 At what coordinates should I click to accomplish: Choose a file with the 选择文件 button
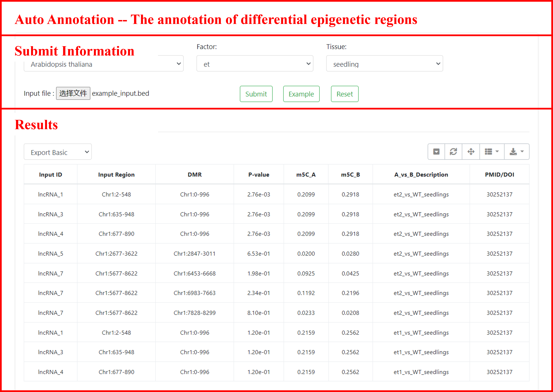pyautogui.click(x=73, y=93)
